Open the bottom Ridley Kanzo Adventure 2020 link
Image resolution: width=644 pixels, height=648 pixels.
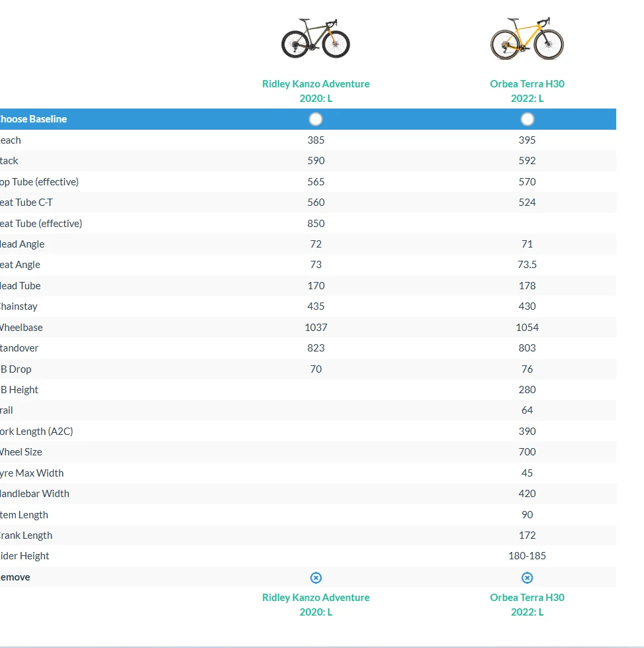click(316, 604)
